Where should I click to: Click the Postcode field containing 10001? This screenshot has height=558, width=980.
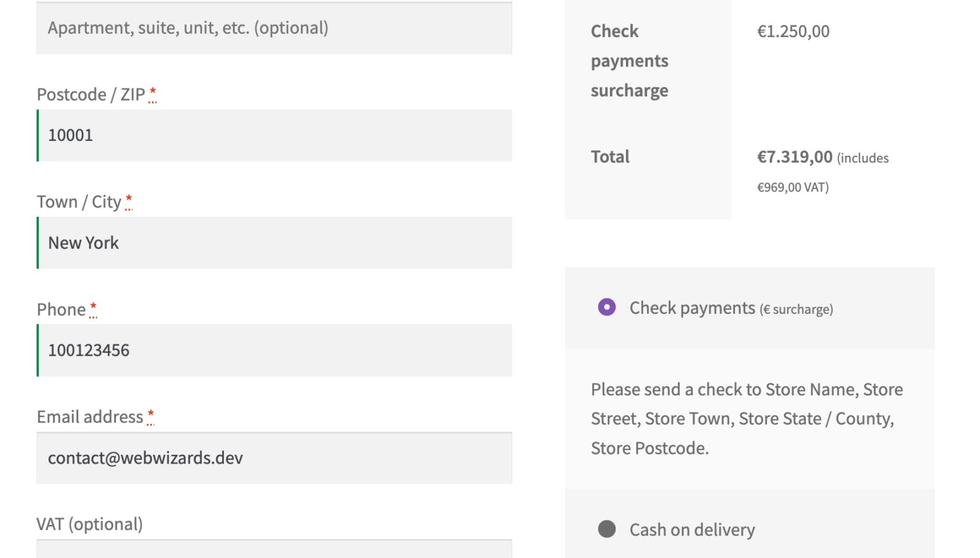point(274,135)
